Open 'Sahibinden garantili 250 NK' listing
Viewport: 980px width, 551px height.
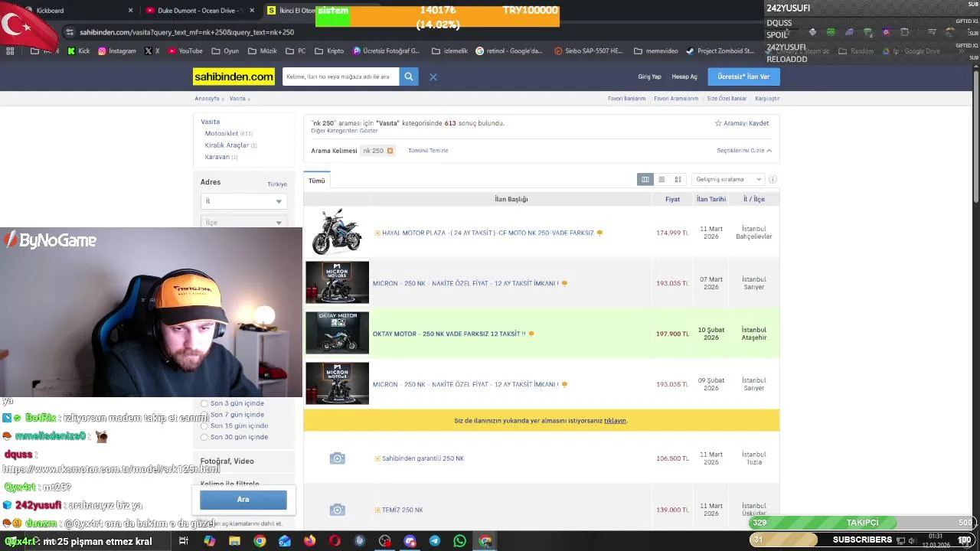pos(423,458)
